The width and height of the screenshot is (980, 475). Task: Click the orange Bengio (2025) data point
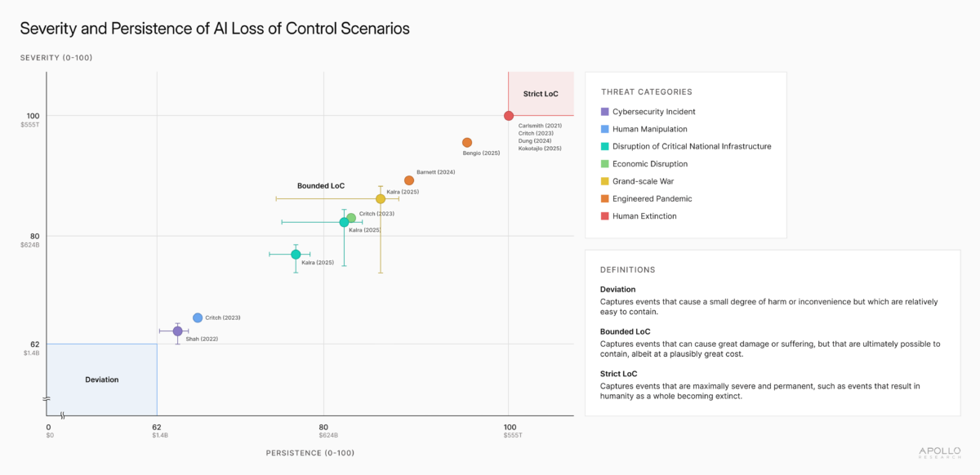(467, 143)
